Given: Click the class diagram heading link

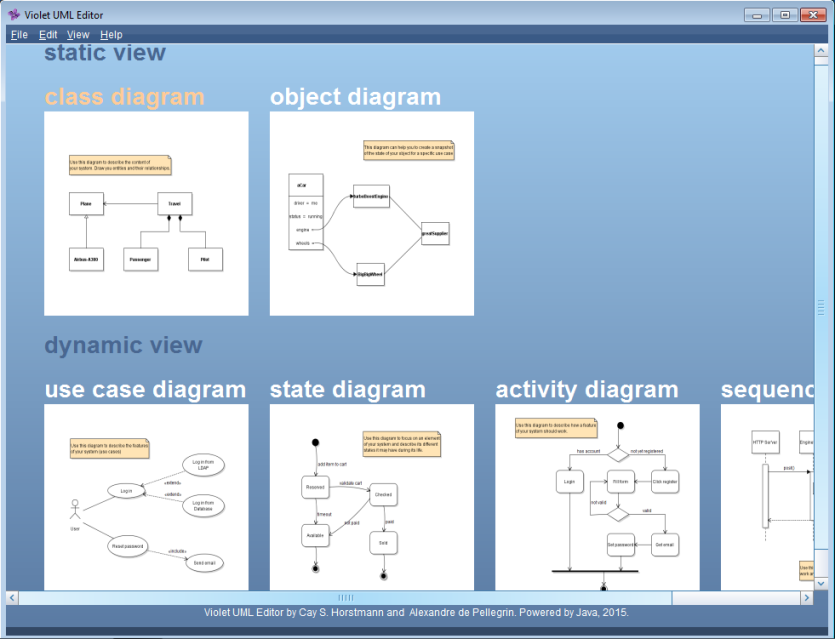Looking at the screenshot, I should 125,97.
